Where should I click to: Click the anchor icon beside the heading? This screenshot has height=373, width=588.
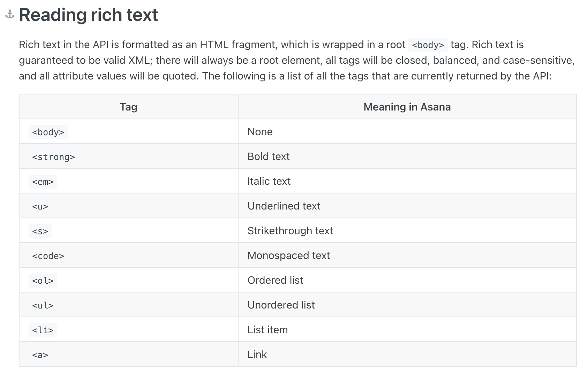click(x=10, y=15)
